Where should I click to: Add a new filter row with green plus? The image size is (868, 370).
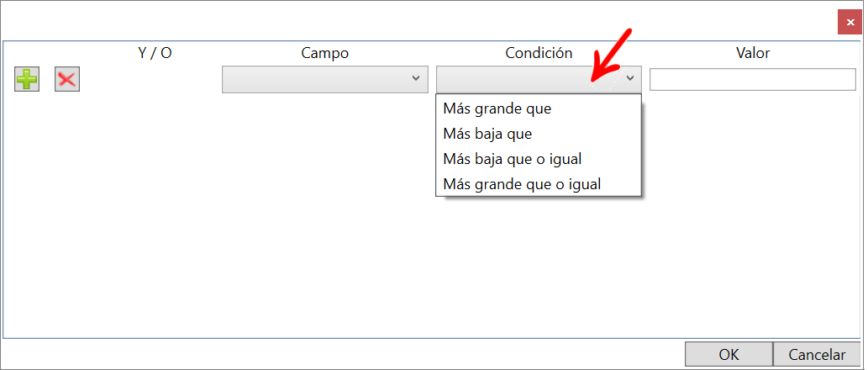pos(27,80)
